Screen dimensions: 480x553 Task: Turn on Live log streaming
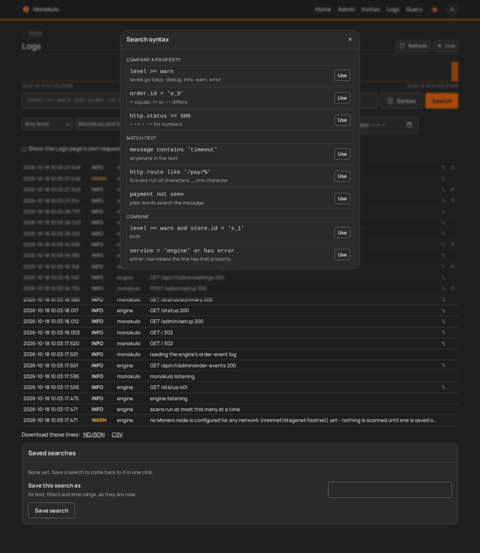pos(446,46)
